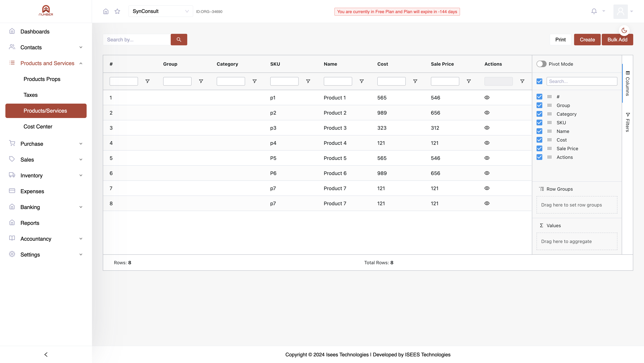Click the Print button

[x=560, y=40]
